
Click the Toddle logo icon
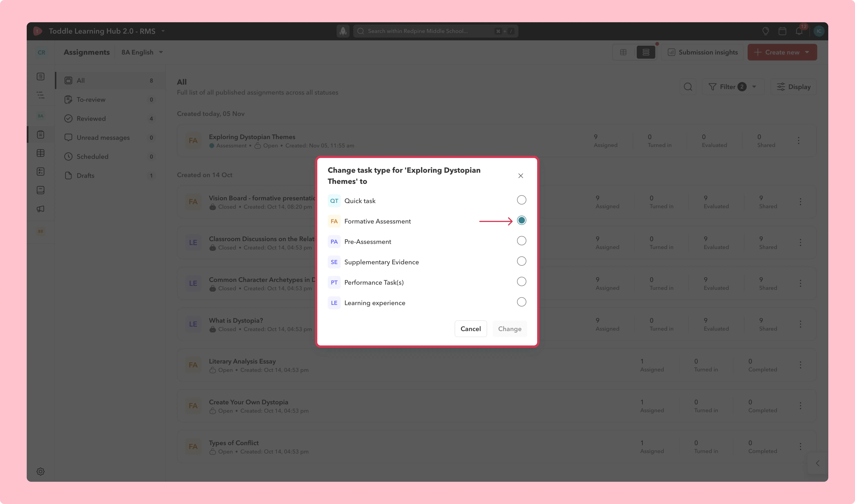(37, 31)
